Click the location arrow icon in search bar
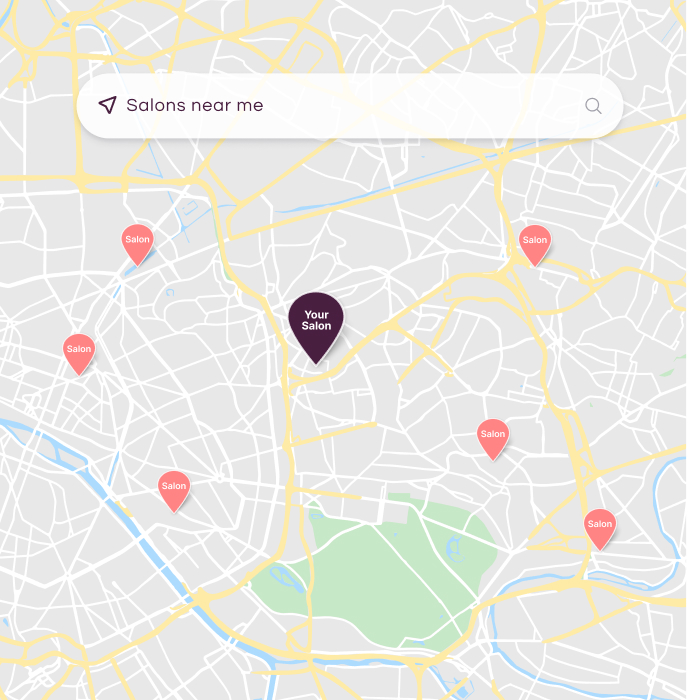This screenshot has height=700, width=700. coord(108,105)
